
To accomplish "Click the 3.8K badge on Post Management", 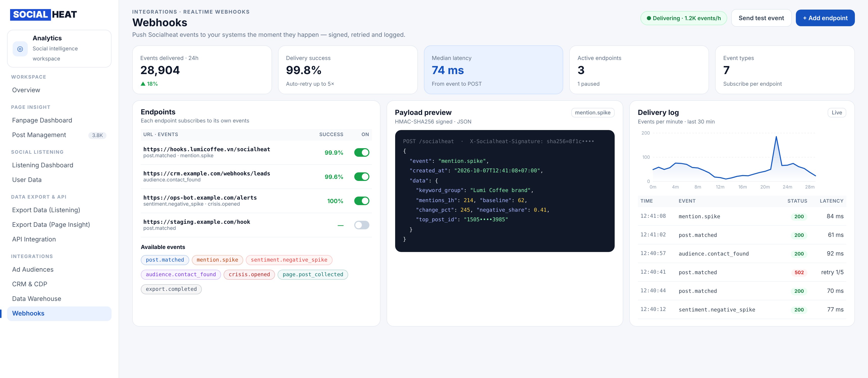I will (97, 135).
